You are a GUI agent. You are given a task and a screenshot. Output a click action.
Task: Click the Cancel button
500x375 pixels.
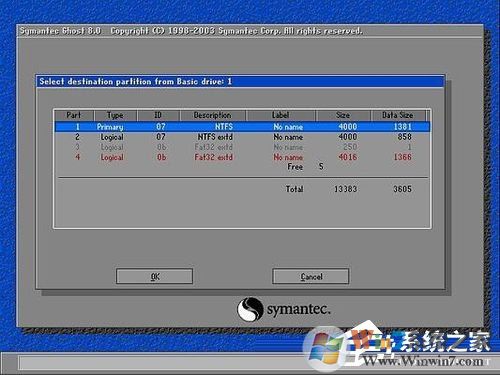(x=311, y=276)
